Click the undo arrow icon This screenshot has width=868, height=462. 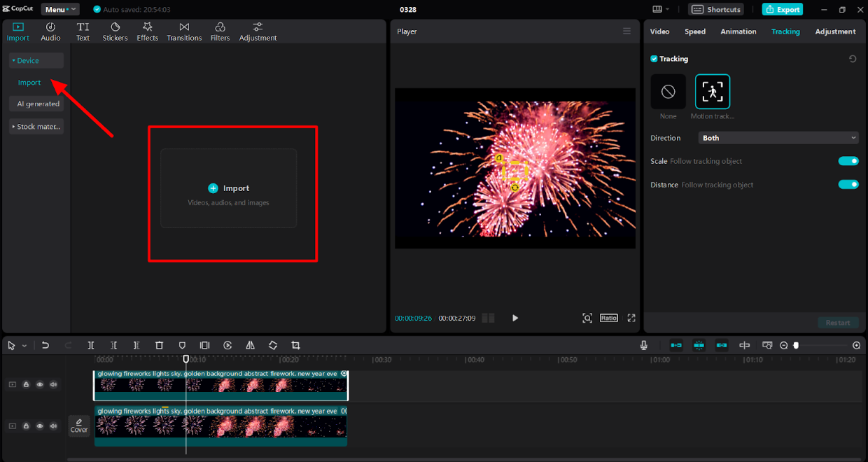tap(45, 345)
